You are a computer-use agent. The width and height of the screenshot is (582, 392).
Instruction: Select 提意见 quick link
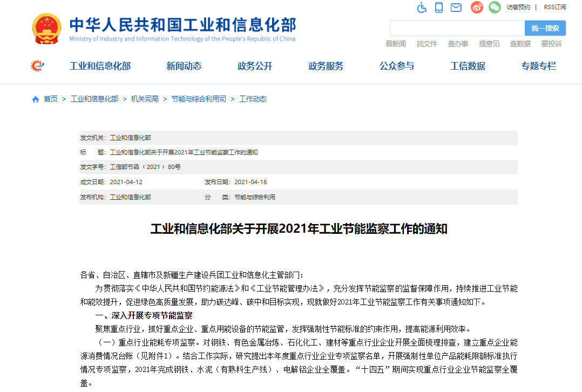tap(489, 44)
